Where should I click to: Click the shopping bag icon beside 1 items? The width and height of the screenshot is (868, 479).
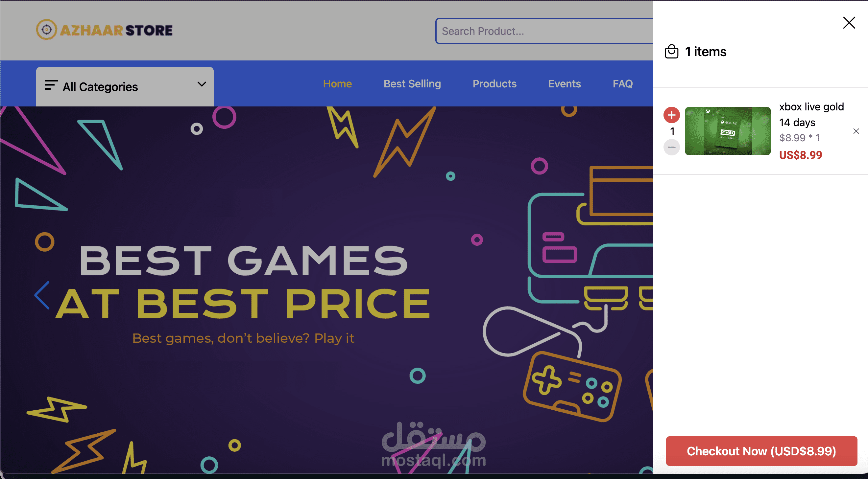pos(671,52)
